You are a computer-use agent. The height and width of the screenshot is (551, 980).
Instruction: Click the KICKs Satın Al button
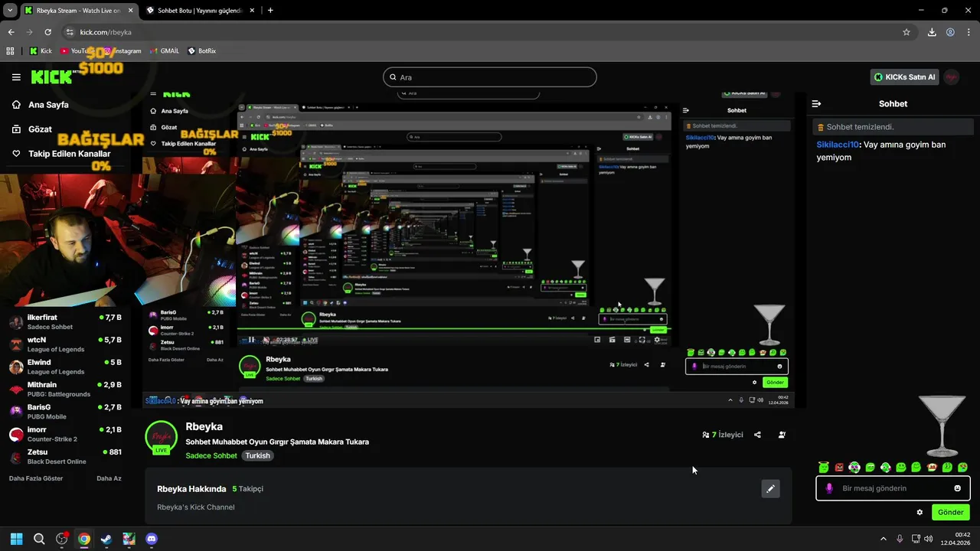[905, 77]
